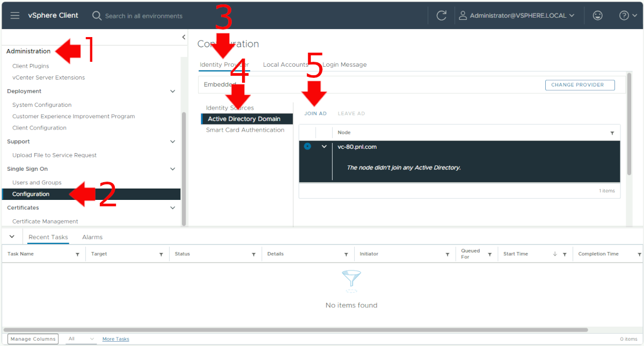Screen dimensions: 644x346
Task: Filter the Completion Time column
Action: pyautogui.click(x=639, y=254)
